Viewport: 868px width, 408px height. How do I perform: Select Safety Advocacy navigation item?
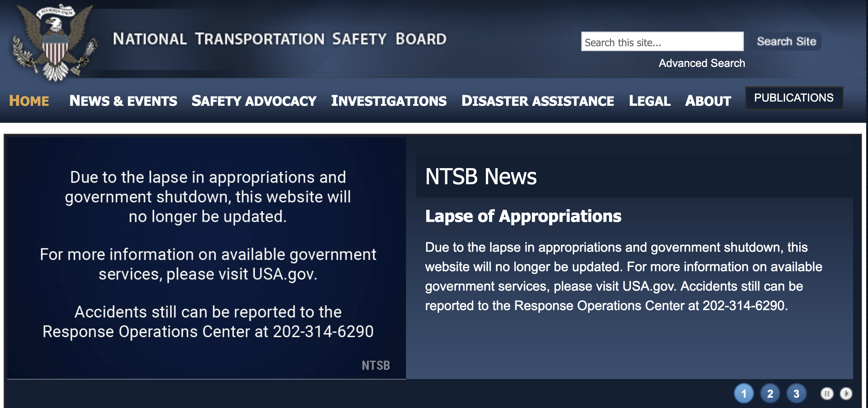click(x=254, y=101)
